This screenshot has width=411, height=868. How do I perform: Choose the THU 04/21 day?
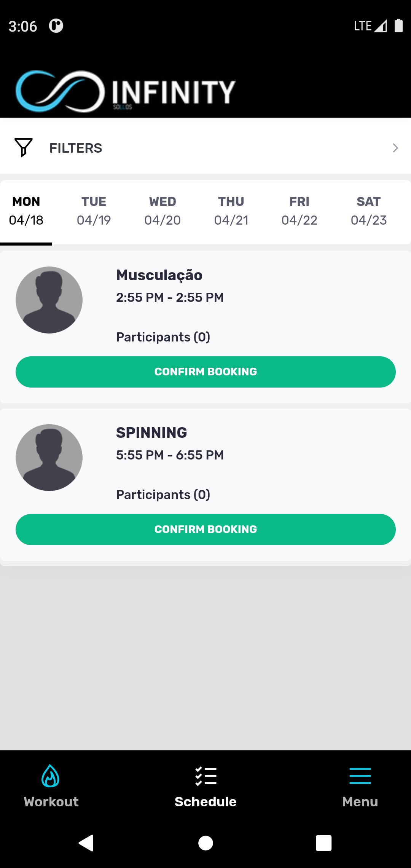click(231, 211)
